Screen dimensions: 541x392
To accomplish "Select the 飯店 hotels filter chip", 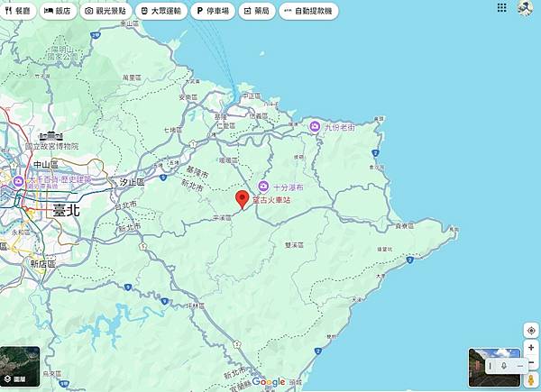I will (58, 11).
